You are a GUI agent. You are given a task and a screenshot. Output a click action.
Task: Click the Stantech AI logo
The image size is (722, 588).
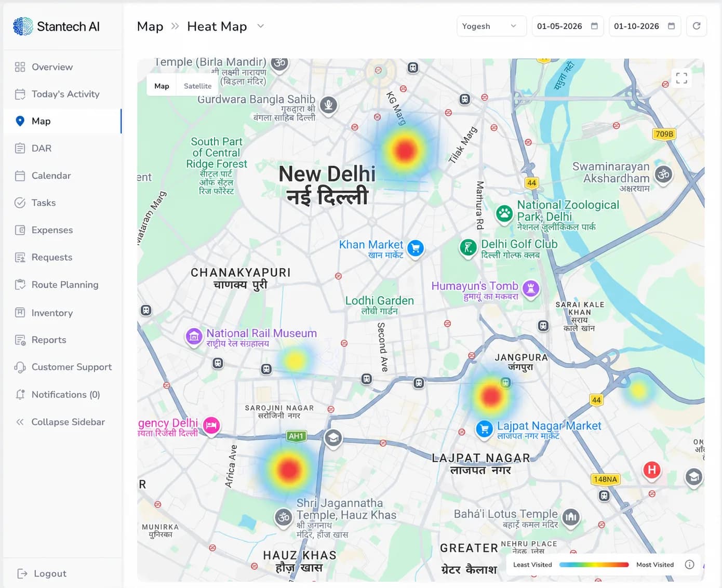pyautogui.click(x=56, y=26)
